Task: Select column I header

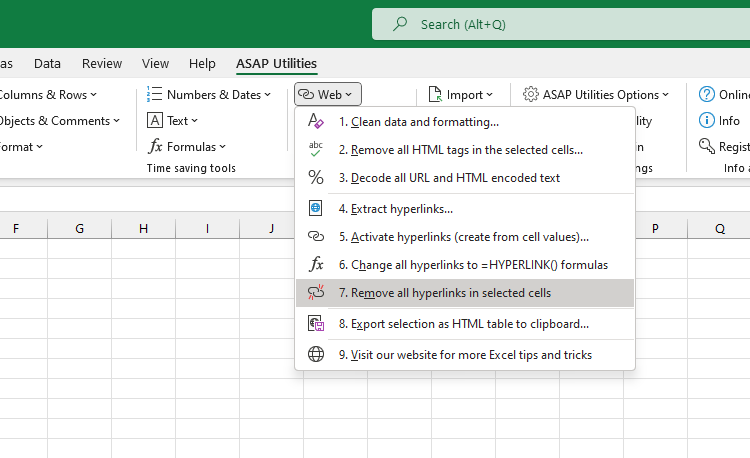Action: [x=208, y=229]
